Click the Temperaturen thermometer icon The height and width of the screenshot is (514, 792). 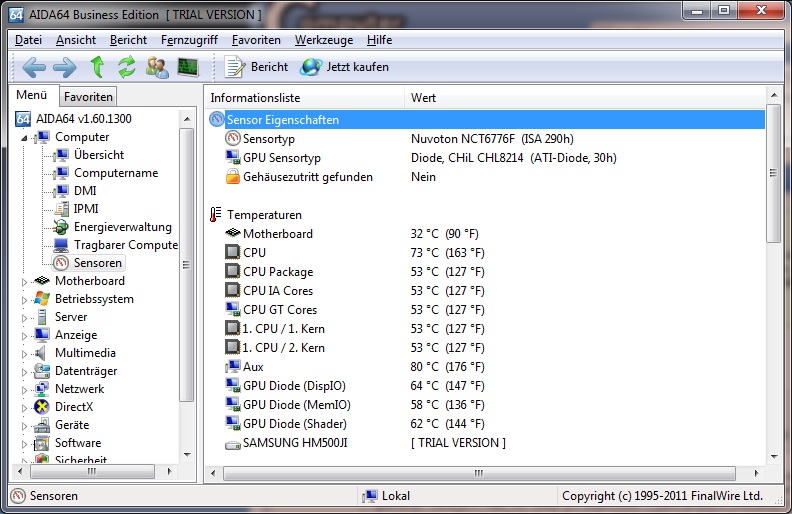[x=216, y=215]
